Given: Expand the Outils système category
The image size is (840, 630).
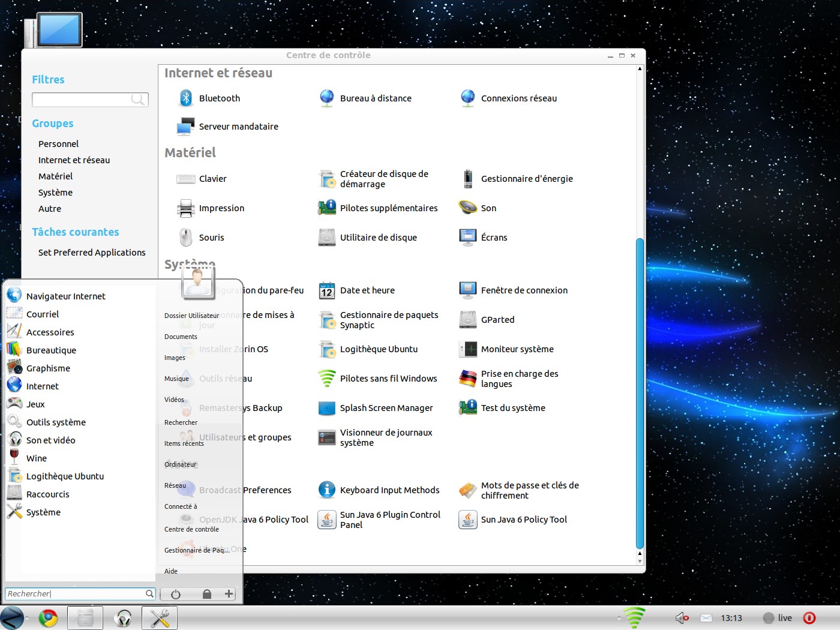Looking at the screenshot, I should [x=56, y=422].
